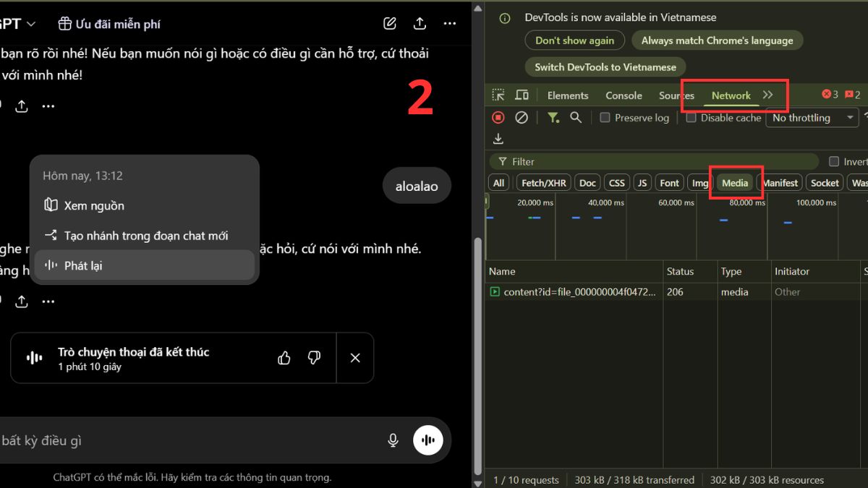The height and width of the screenshot is (488, 868).
Task: Select the Socket filter
Action: [x=825, y=183]
